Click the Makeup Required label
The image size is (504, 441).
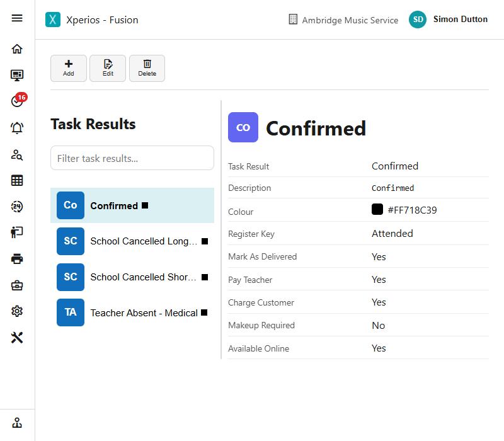[261, 325]
